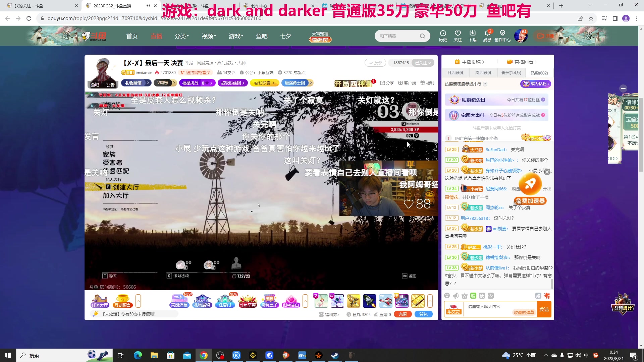Expand activities arrow beside 互动预言
Viewport: 644px width, 362px height.
tap(138, 301)
